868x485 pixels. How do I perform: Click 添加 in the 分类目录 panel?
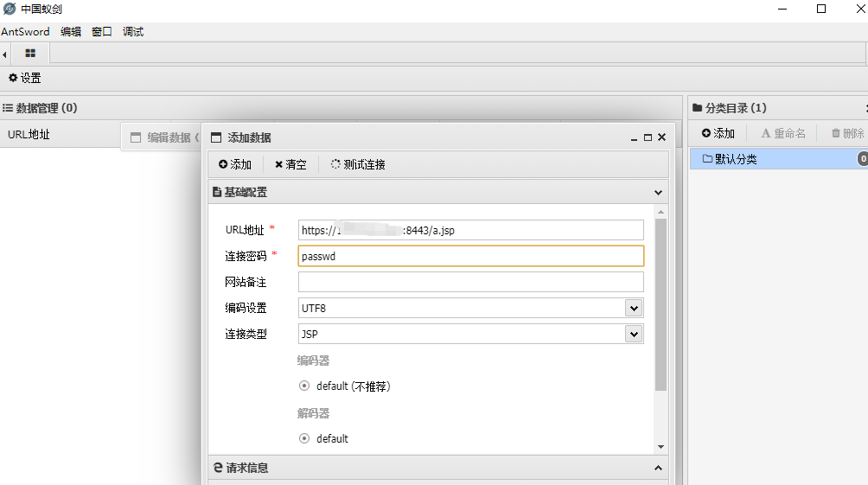click(718, 133)
